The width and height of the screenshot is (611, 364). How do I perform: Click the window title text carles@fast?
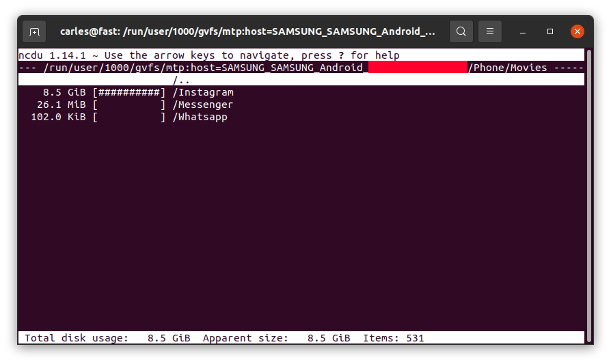click(90, 31)
